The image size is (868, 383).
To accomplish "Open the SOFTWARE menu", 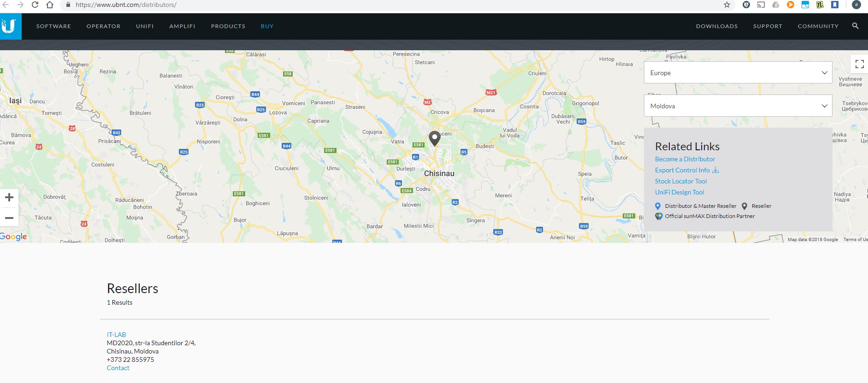I will tap(53, 26).
